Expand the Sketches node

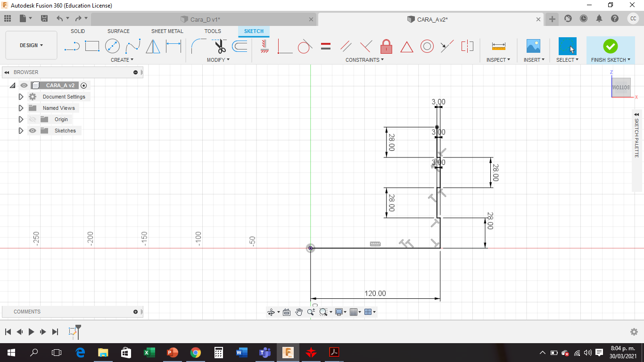(21, 131)
